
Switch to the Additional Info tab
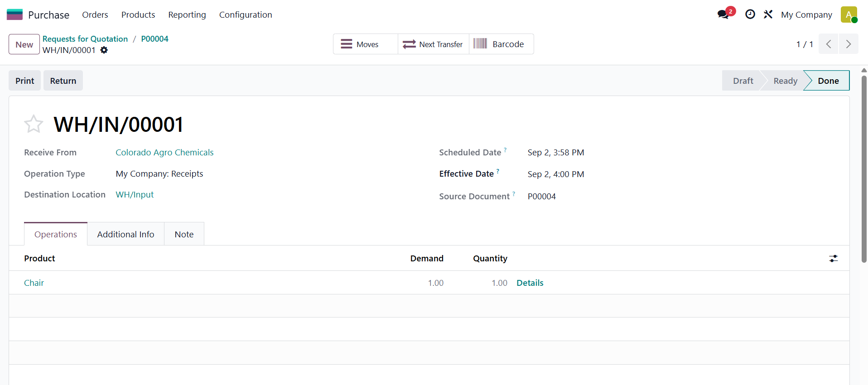coord(125,234)
